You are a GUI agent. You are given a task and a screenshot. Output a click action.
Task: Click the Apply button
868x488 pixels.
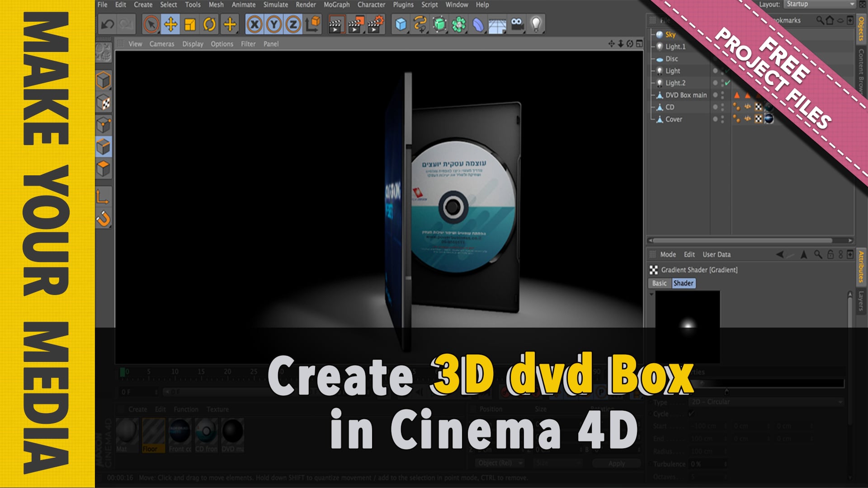tap(616, 463)
